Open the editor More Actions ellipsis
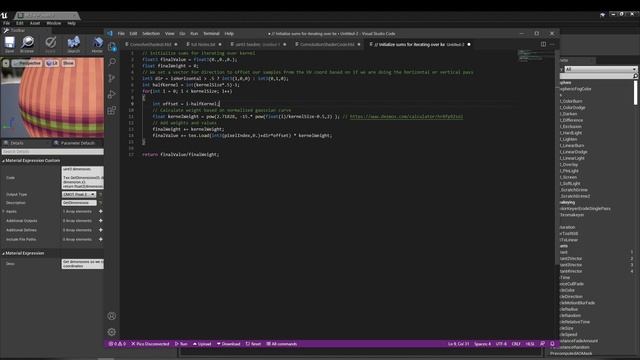640x360 pixels. (x=552, y=44)
